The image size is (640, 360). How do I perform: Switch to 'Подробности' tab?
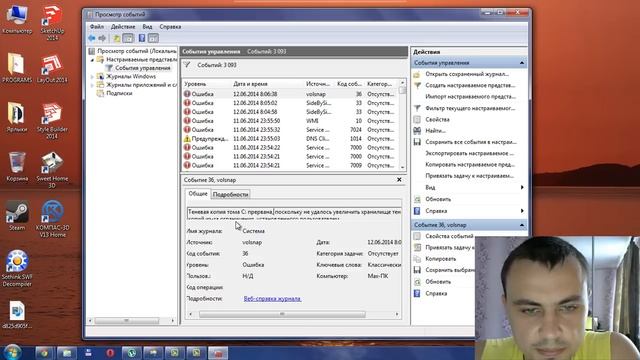pos(231,195)
